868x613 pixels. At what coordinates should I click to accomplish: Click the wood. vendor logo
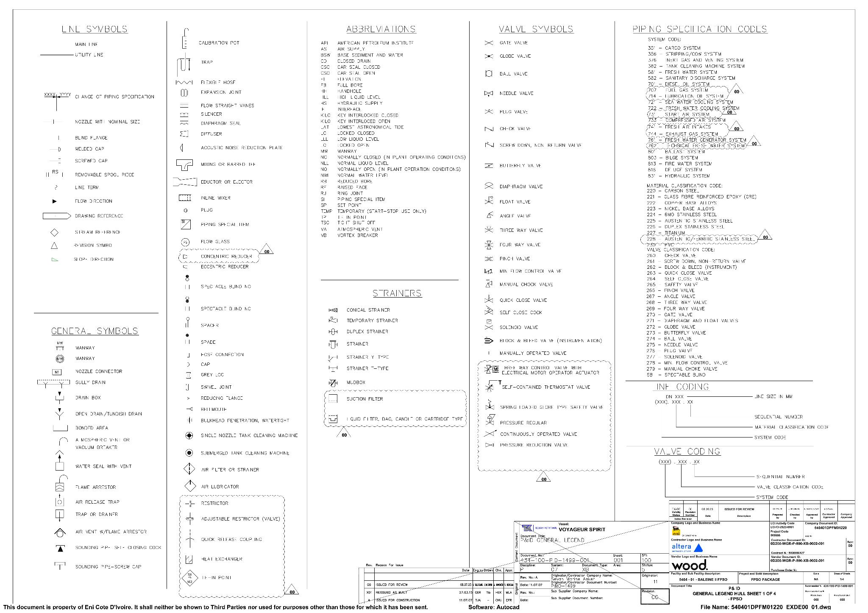pos(689,565)
